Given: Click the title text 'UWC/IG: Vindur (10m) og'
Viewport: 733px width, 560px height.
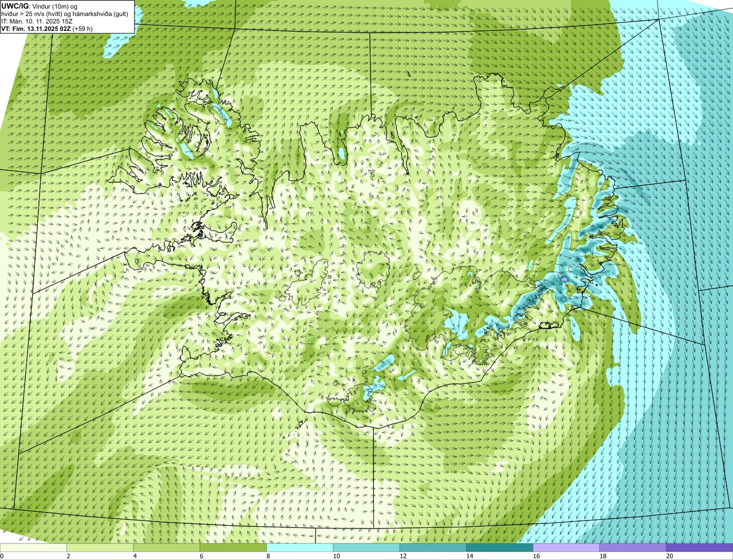Looking at the screenshot, I should click(39, 6).
